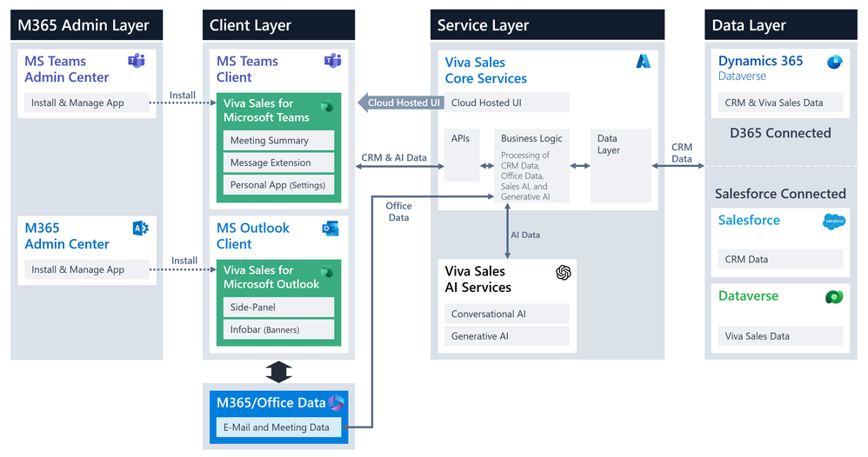
Task: Click the Service Layer header
Action: (x=547, y=25)
